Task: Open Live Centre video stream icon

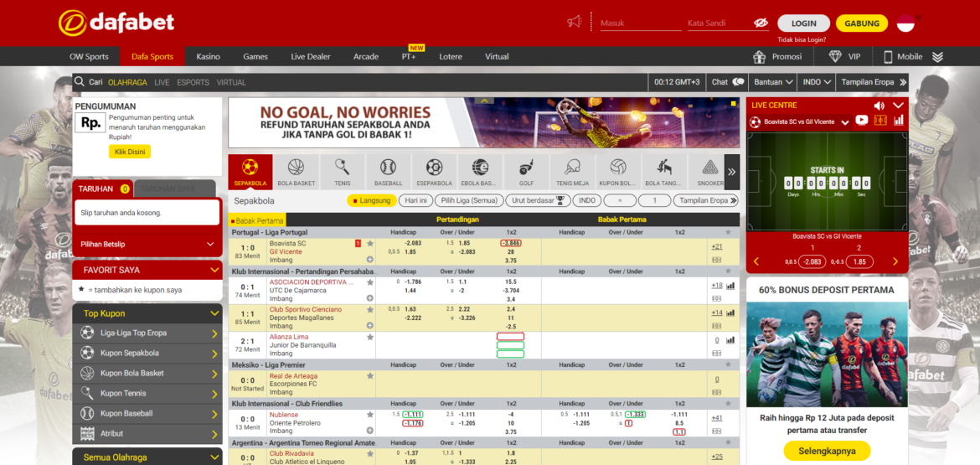Action: pos(862,121)
